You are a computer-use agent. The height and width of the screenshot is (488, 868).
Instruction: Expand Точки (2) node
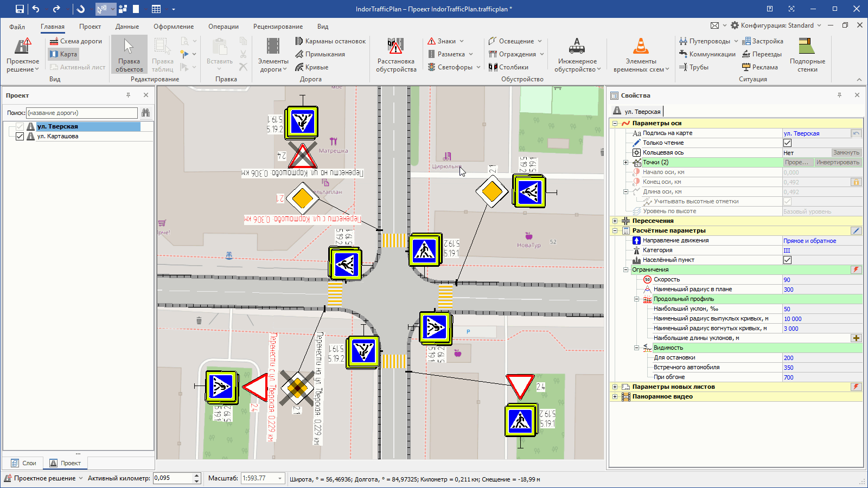(x=626, y=163)
